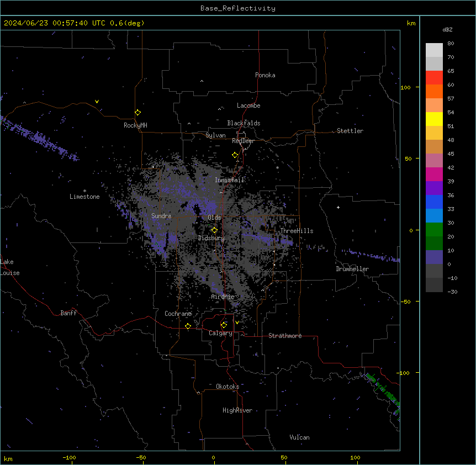Click the yellow 54 dBZ color swatch
The width and height of the screenshot is (476, 465).
(x=434, y=119)
